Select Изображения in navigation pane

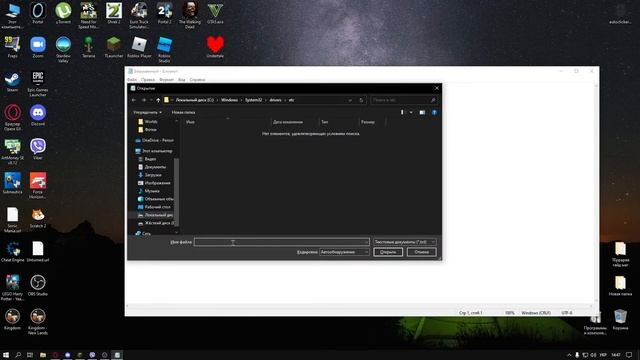[x=154, y=183]
